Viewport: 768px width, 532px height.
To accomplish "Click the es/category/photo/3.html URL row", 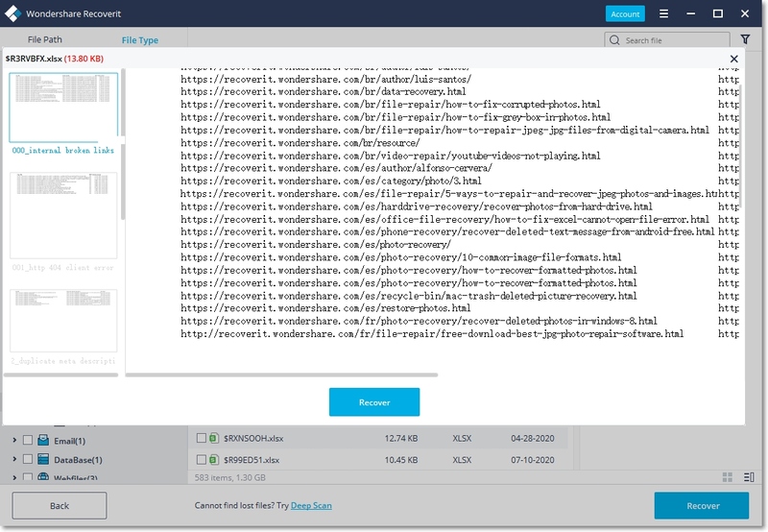I will click(330, 181).
